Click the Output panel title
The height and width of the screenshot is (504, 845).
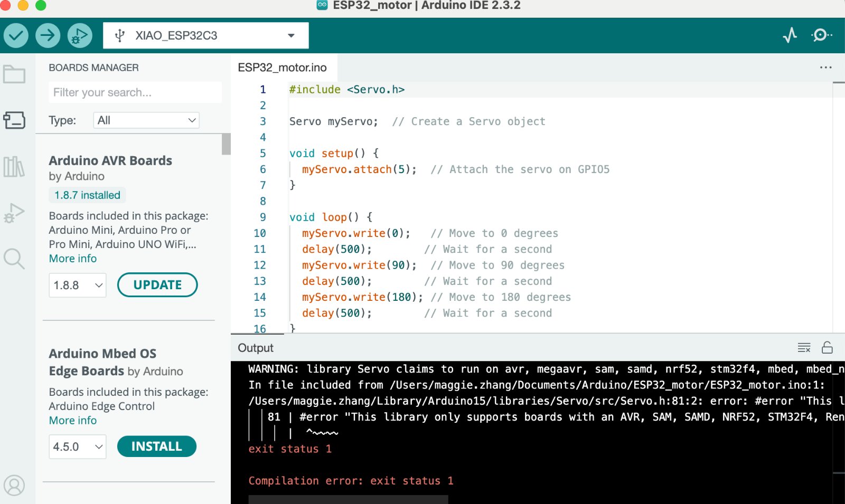(x=256, y=348)
